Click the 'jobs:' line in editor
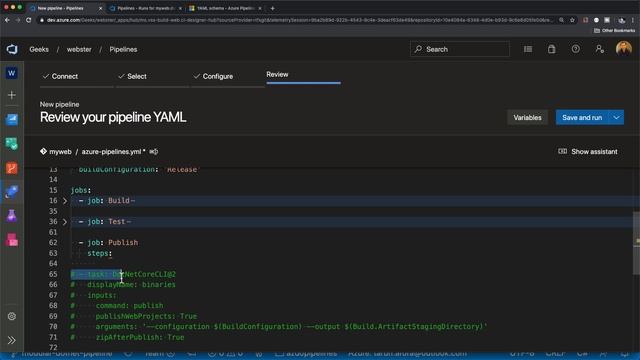 (x=81, y=190)
